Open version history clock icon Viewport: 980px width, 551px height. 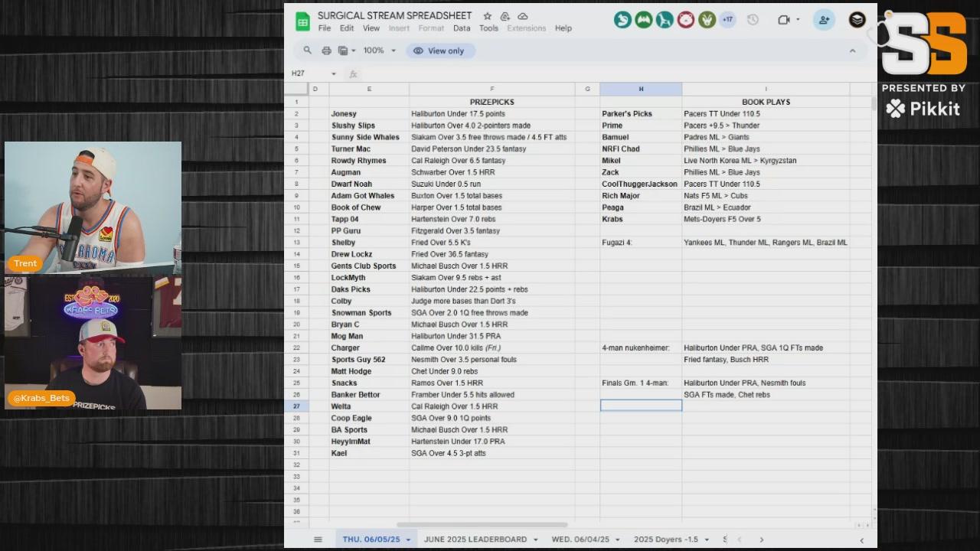(753, 20)
